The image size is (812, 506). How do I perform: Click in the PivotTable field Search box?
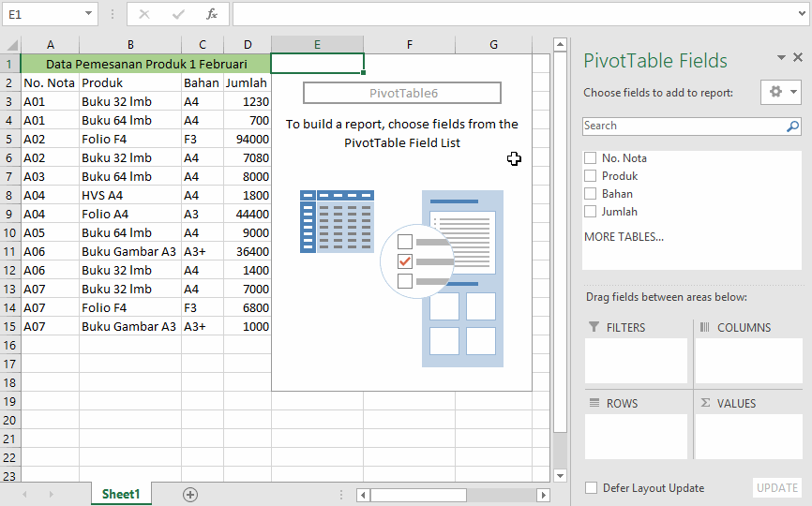683,126
